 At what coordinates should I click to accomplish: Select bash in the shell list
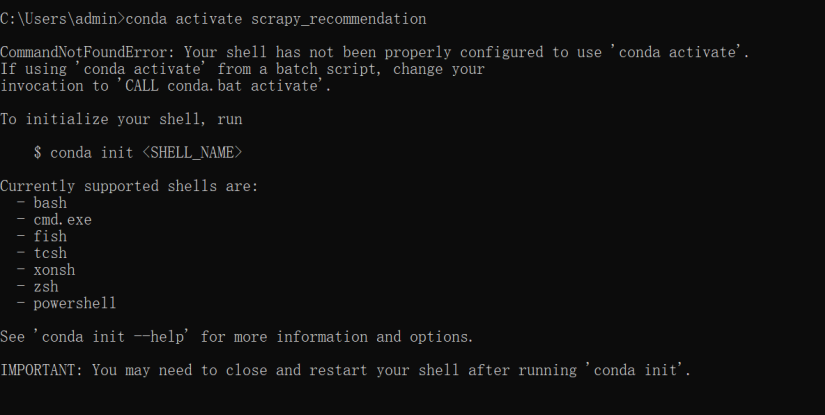click(50, 203)
